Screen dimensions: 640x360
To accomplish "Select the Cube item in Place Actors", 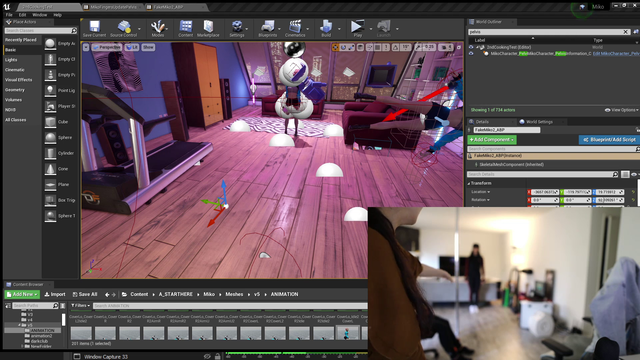I will tap(60, 122).
